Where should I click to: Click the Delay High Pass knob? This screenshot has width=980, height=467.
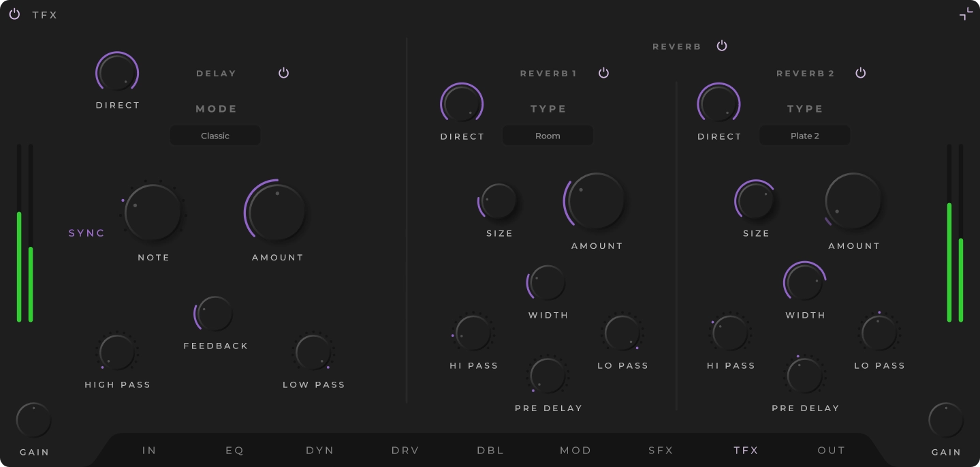(x=117, y=353)
